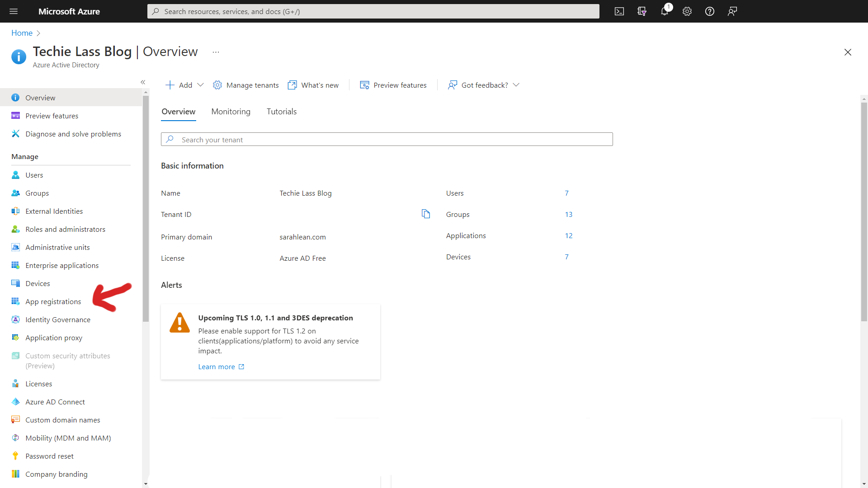The height and width of the screenshot is (488, 868).
Task: Open the Password reset icon
Action: coord(15,456)
